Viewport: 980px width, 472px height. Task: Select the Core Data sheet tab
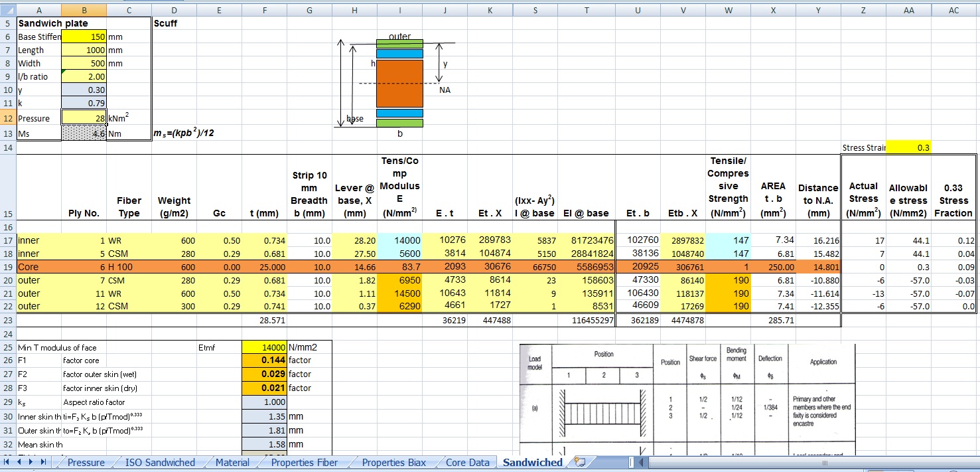click(467, 463)
